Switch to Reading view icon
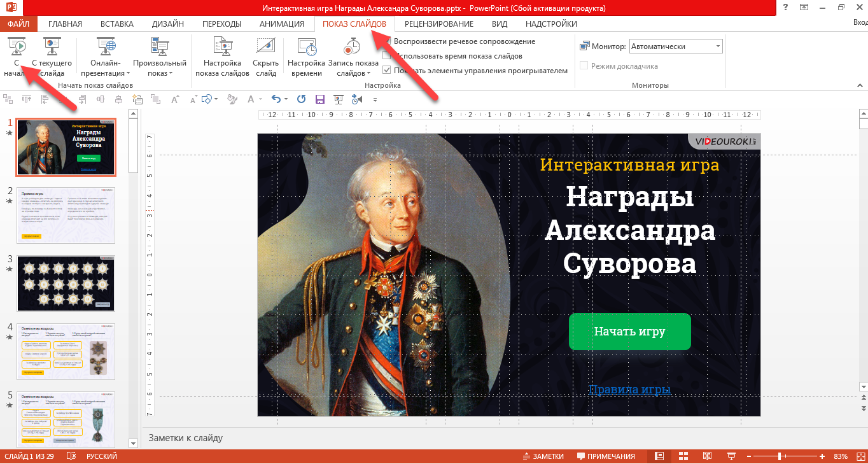Screen dimensions: 868x464 [x=707, y=456]
